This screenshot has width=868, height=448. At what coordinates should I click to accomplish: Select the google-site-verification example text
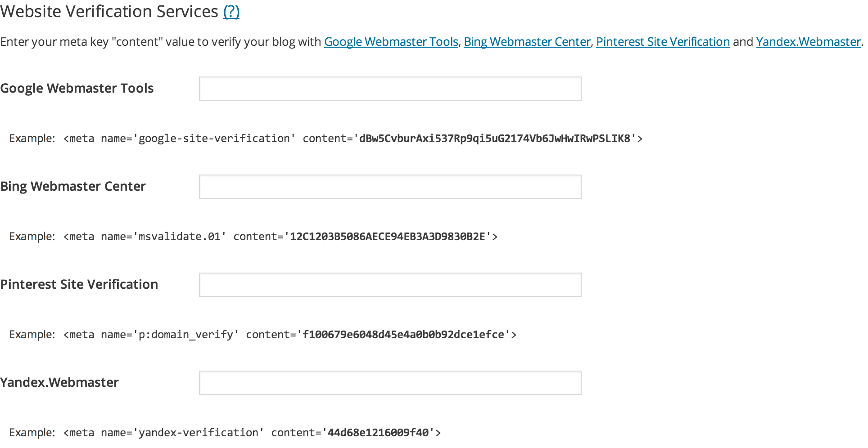pyautogui.click(x=325, y=139)
